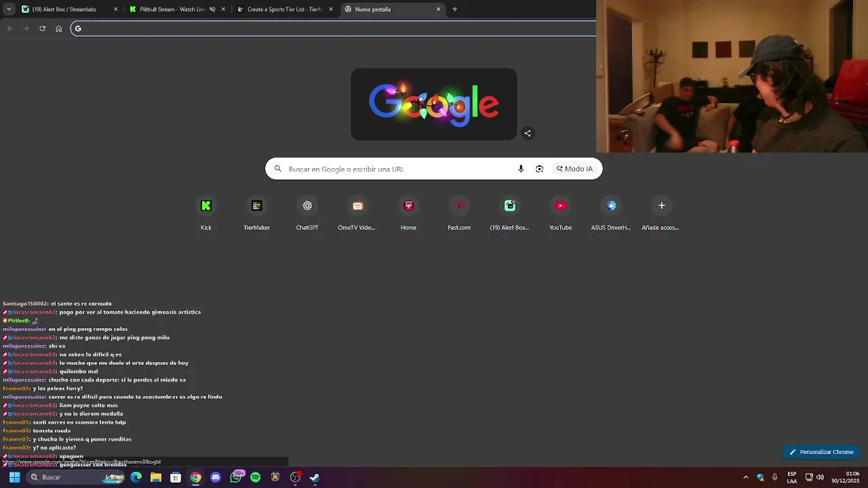
Task: Click the Chrome icon in the taskbar
Action: coord(195,477)
